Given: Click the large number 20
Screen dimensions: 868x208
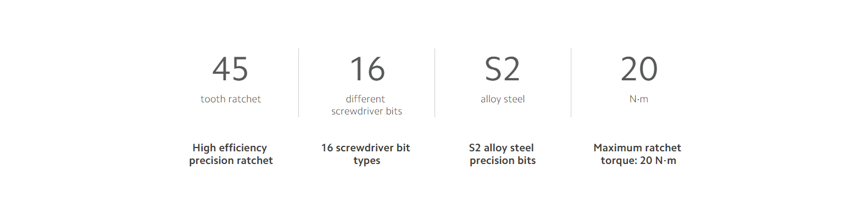Looking at the screenshot, I should [x=639, y=69].
